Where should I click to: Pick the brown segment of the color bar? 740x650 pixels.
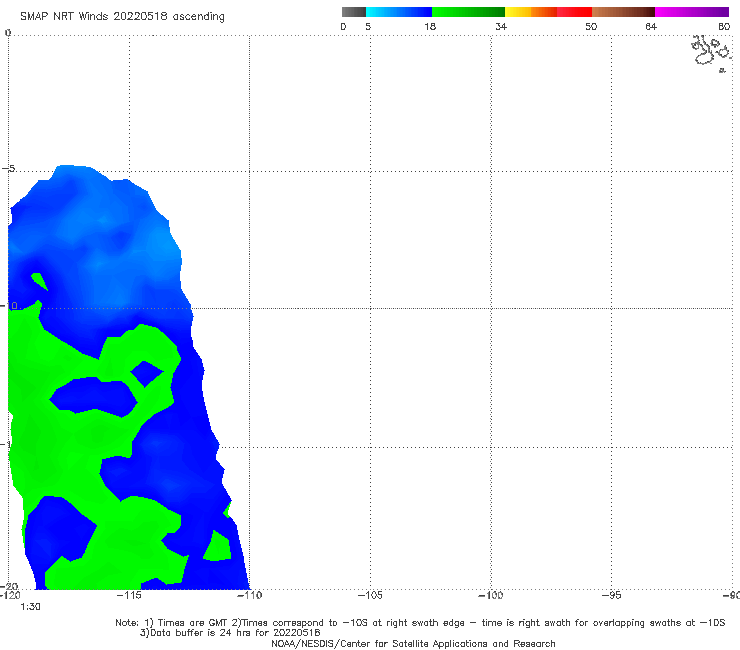coord(623,12)
